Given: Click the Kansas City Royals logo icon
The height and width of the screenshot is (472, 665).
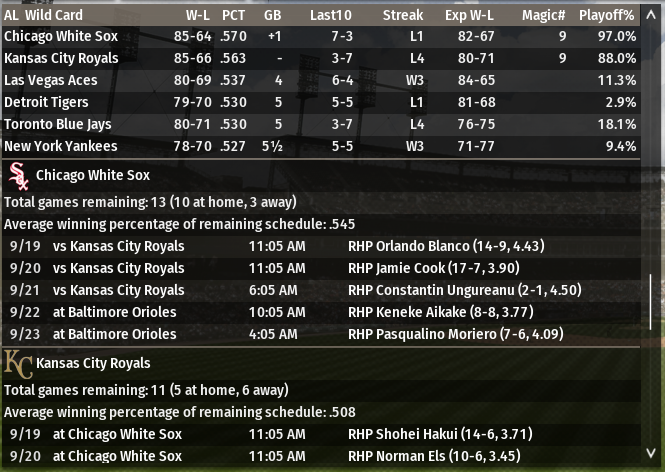Looking at the screenshot, I should [x=17, y=364].
